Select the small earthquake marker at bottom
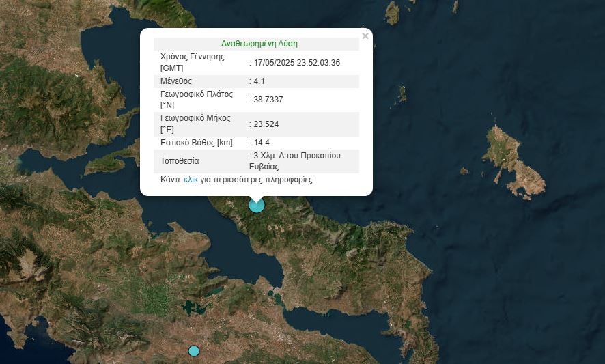Image resolution: width=605 pixels, height=364 pixels. pyautogui.click(x=194, y=350)
